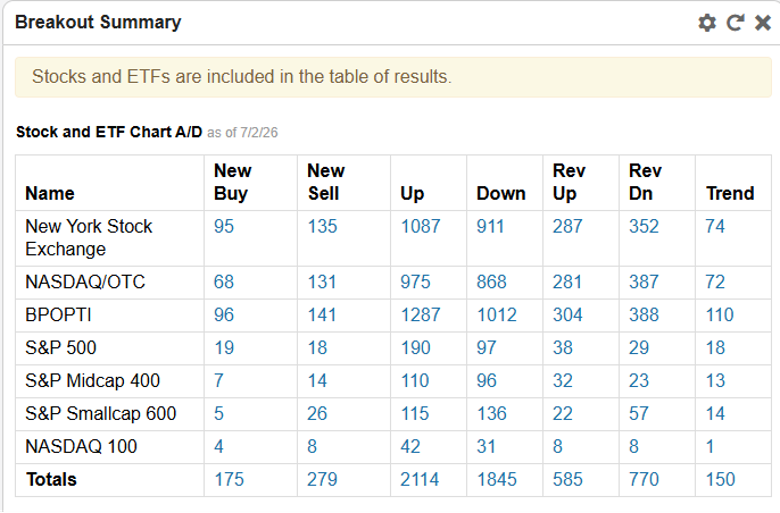Image resolution: width=780 pixels, height=513 pixels.
Task: Open Totals Trend value 150
Action: click(x=720, y=479)
